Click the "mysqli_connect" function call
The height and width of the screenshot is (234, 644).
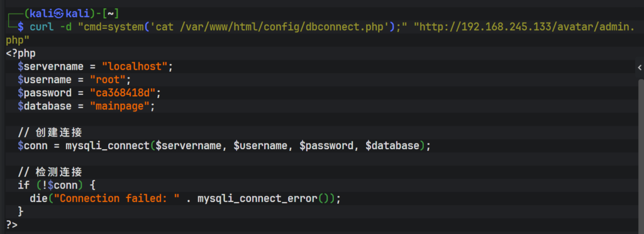point(108,146)
